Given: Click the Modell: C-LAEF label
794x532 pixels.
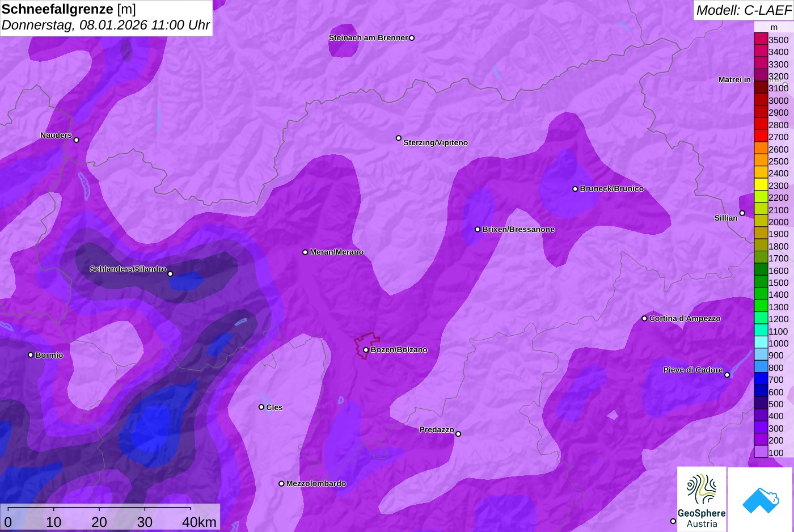Looking at the screenshot, I should 744,10.
